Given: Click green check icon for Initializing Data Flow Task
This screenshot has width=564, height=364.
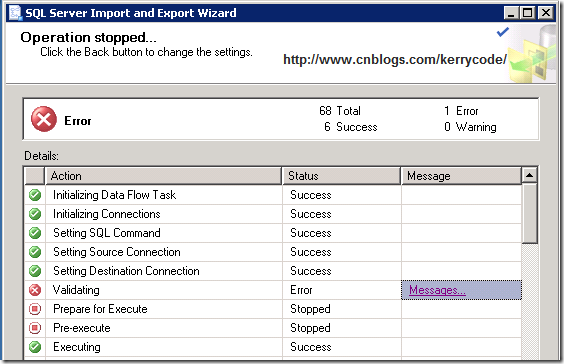Looking at the screenshot, I should (35, 195).
